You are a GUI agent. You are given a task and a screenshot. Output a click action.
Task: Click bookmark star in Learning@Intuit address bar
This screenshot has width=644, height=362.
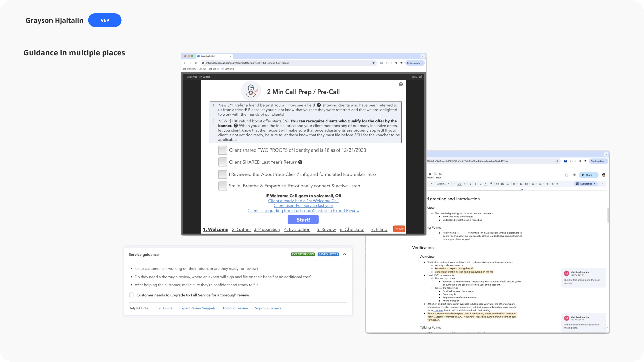pos(373,63)
